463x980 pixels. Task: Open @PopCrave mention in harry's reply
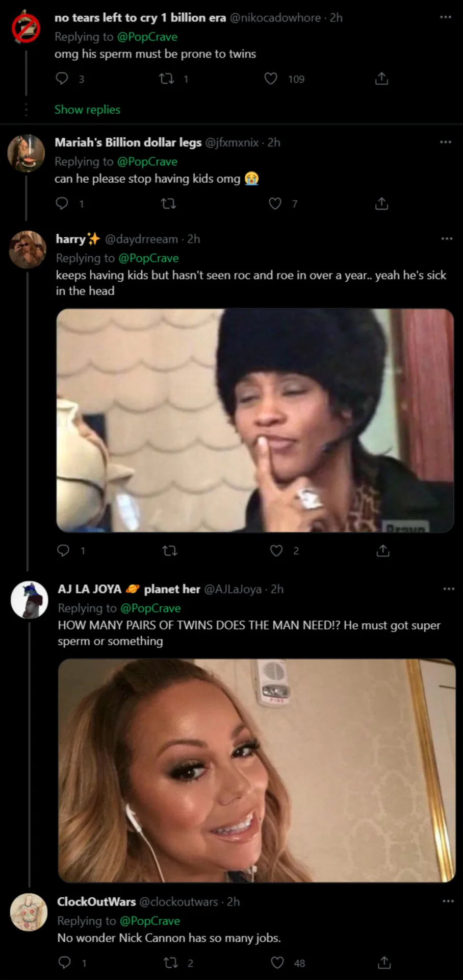coord(148,258)
